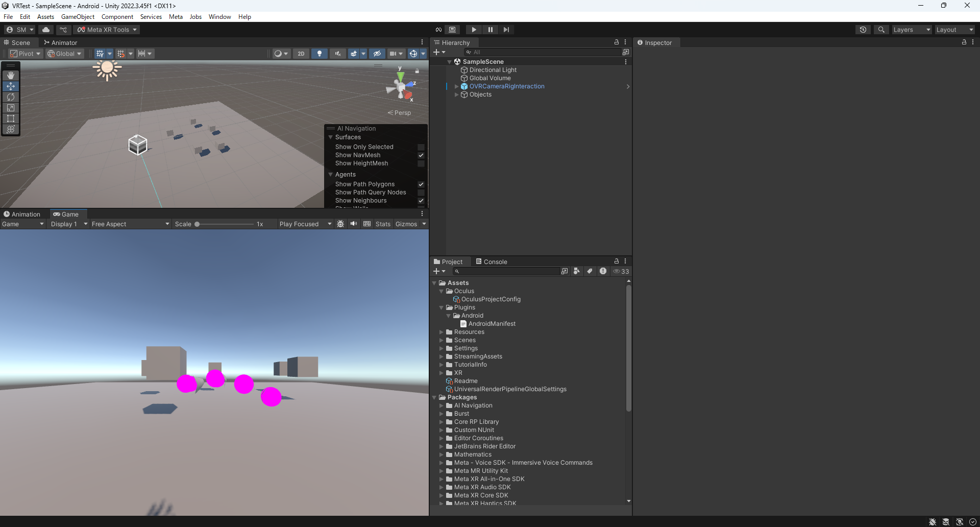The height and width of the screenshot is (527, 980).
Task: Select the Rect transform tool
Action: point(11,118)
